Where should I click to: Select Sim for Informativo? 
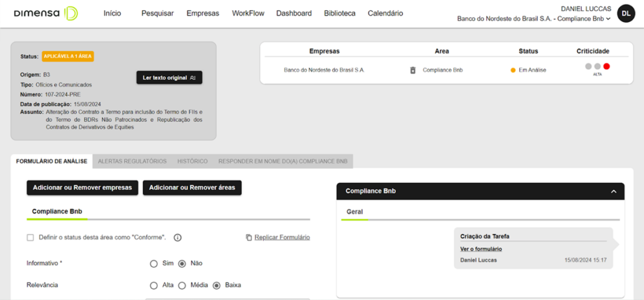[x=153, y=264]
